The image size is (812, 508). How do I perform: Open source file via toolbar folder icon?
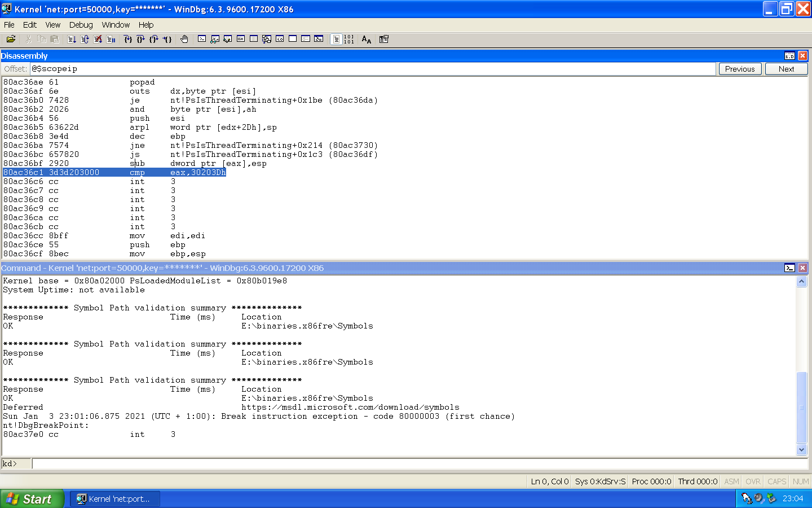[x=11, y=39]
